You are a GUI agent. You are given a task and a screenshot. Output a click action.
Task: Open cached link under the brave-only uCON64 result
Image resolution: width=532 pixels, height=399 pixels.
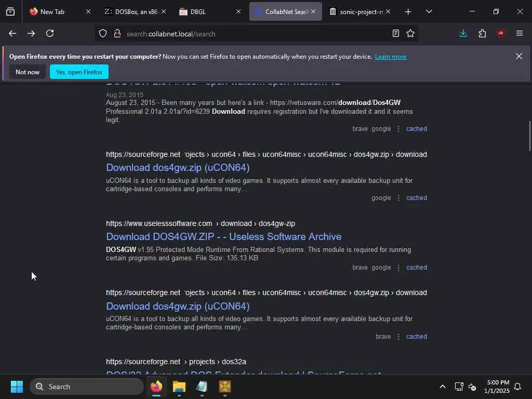click(417, 337)
